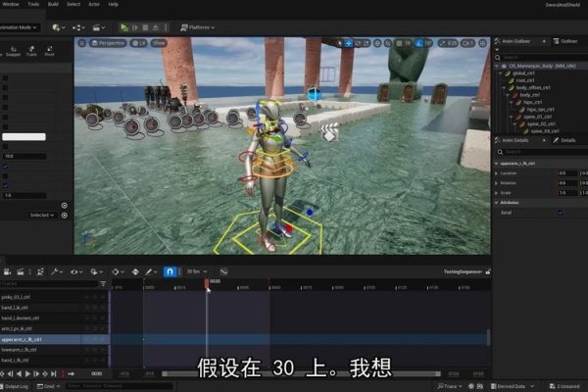Image resolution: width=588 pixels, height=392 pixels.
Task: Click the camera cinematic clapper icon in toolbar
Action: click(99, 27)
